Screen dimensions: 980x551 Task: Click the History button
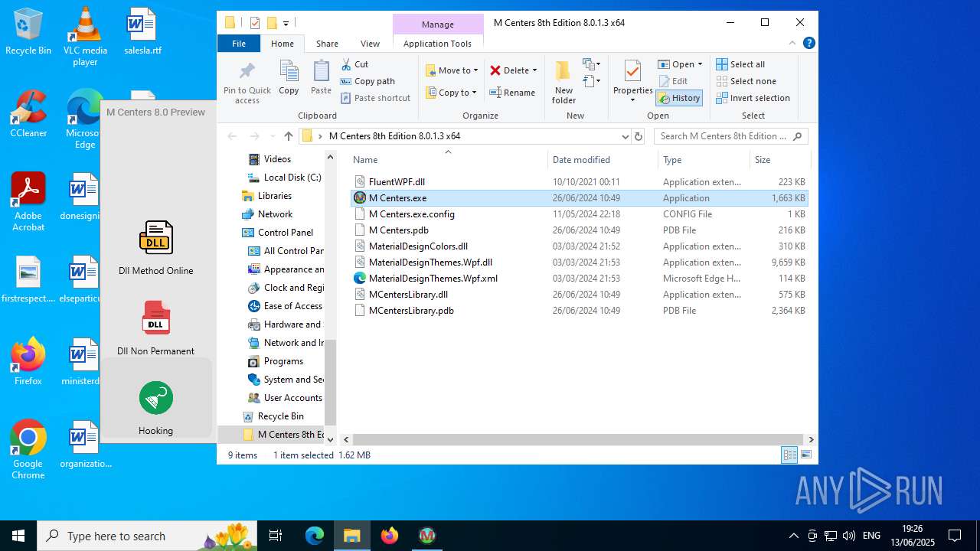[679, 98]
